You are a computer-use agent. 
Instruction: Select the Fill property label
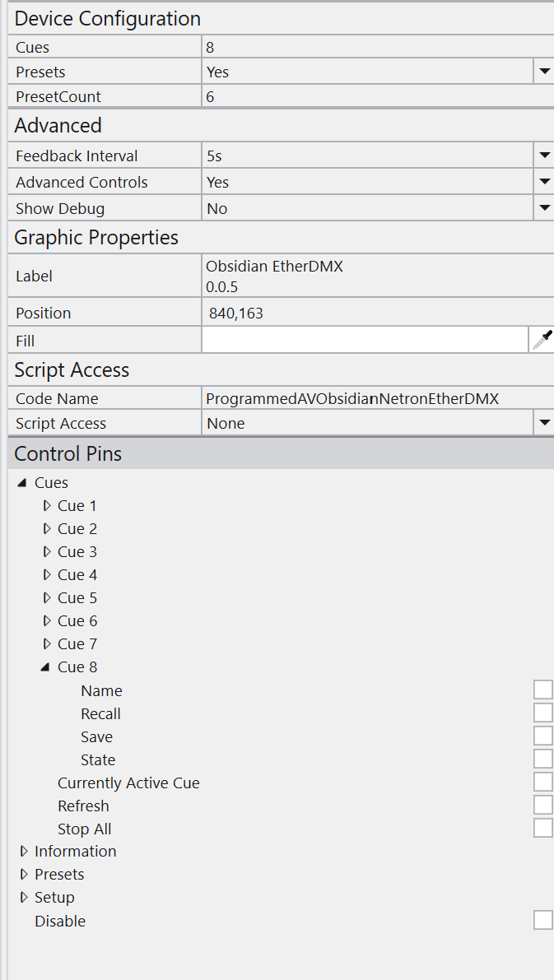pyautogui.click(x=25, y=341)
